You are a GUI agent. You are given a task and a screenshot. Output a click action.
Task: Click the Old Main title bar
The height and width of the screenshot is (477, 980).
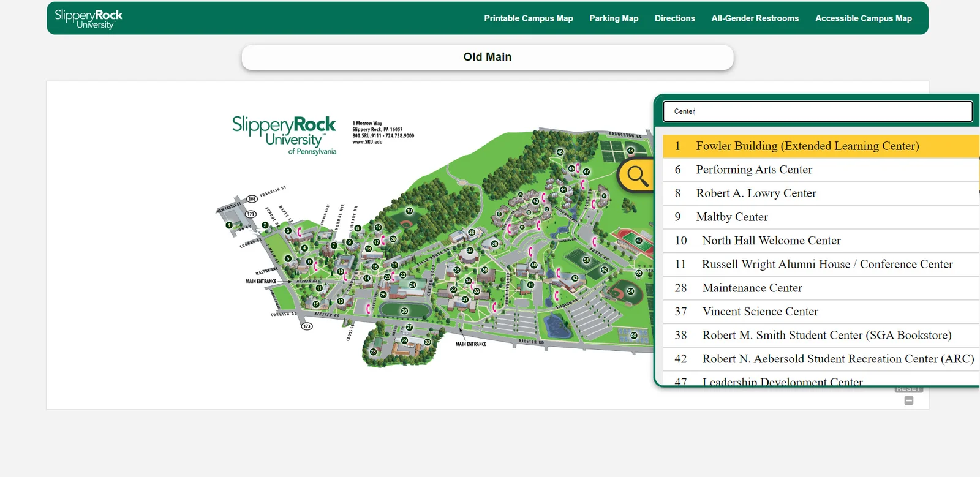pos(488,57)
